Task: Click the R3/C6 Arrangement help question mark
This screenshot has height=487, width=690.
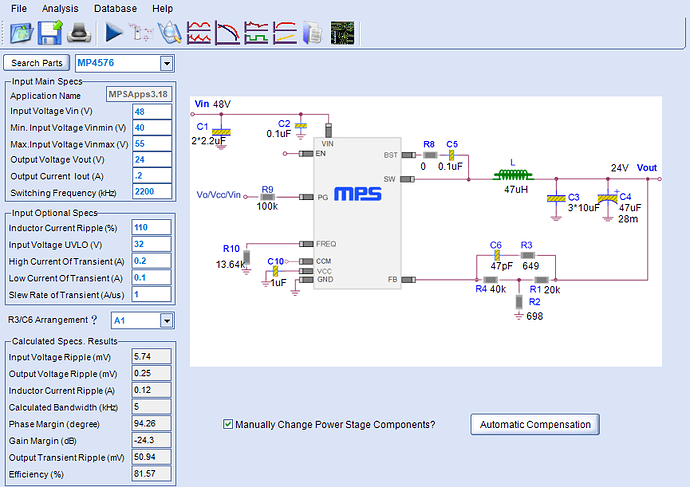Action: tap(94, 320)
